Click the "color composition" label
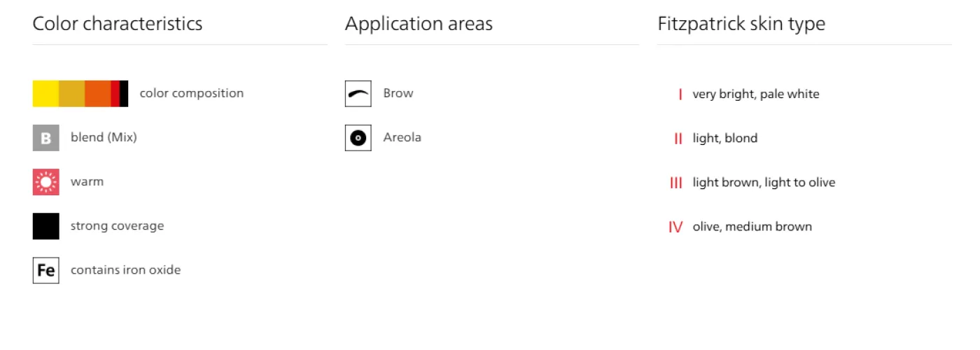This screenshot has width=980, height=350. pyautogui.click(x=191, y=93)
